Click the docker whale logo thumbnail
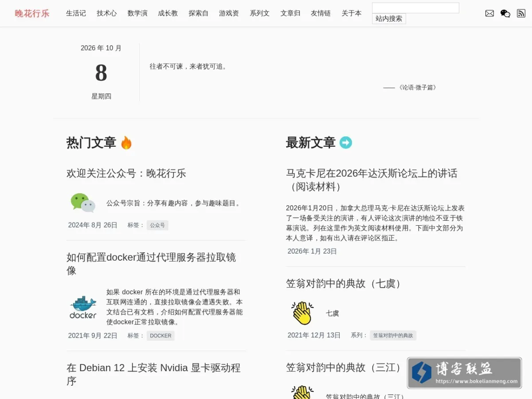532x399 pixels. pos(83,307)
